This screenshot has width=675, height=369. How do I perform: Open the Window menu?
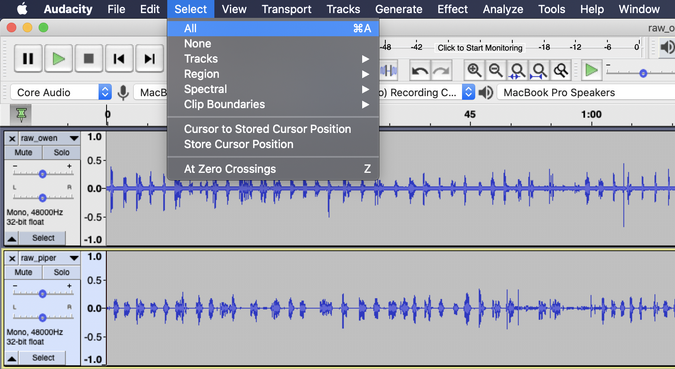coord(639,9)
